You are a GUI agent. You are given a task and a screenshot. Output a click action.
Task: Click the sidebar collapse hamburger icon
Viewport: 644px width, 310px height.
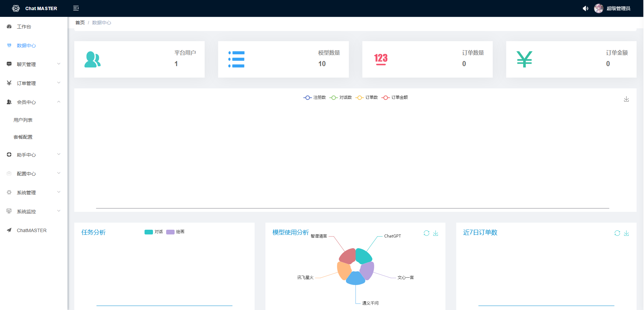click(76, 8)
